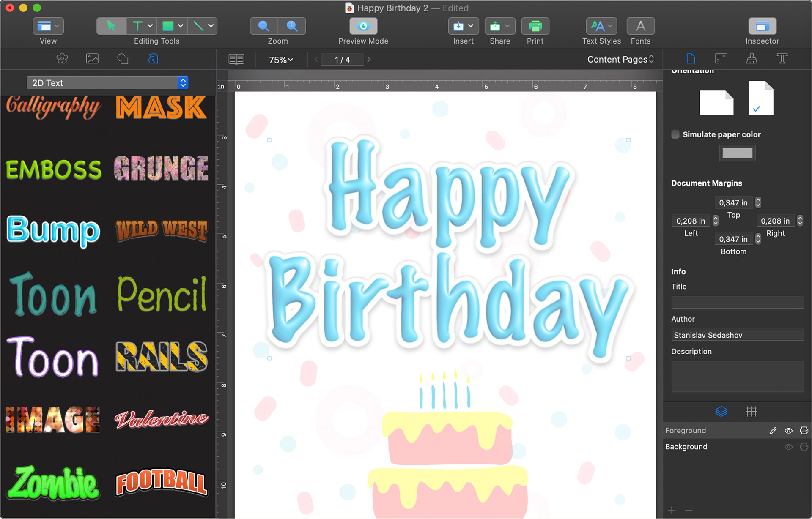Select the Background layer row
812x519 pixels.
(737, 447)
